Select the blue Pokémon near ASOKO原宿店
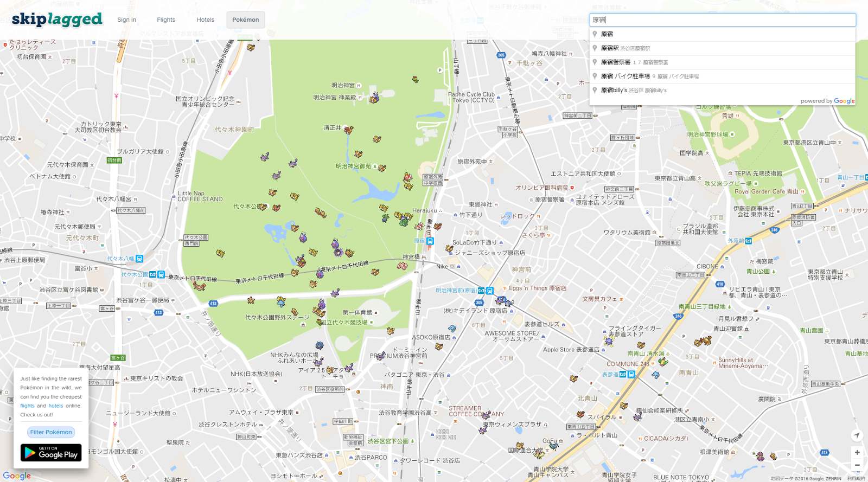This screenshot has height=482, width=868. [452, 328]
